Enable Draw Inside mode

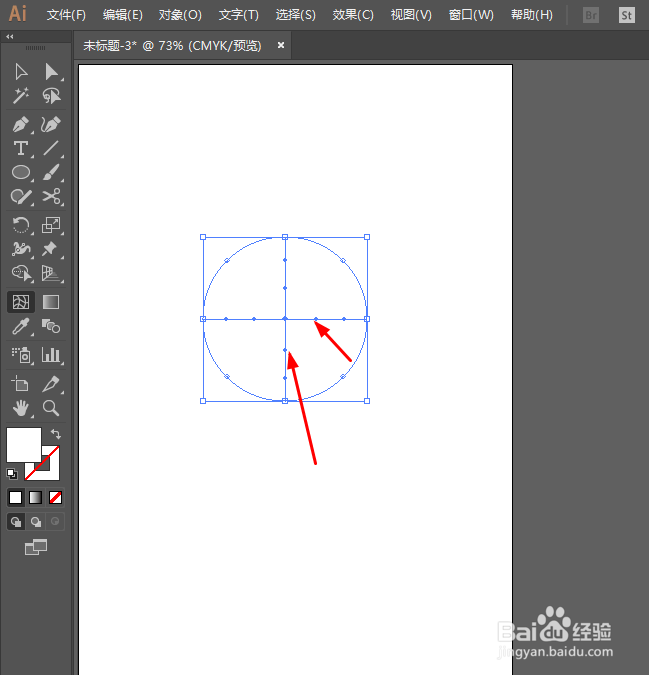point(55,522)
